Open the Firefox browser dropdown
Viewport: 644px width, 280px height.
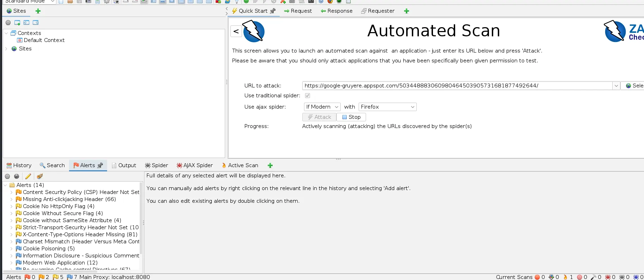click(387, 107)
